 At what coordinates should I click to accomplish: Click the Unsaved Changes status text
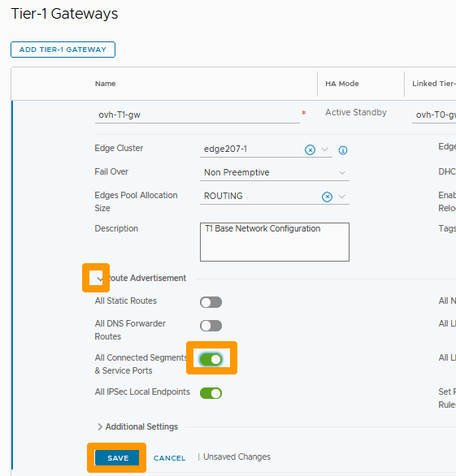coord(237,457)
